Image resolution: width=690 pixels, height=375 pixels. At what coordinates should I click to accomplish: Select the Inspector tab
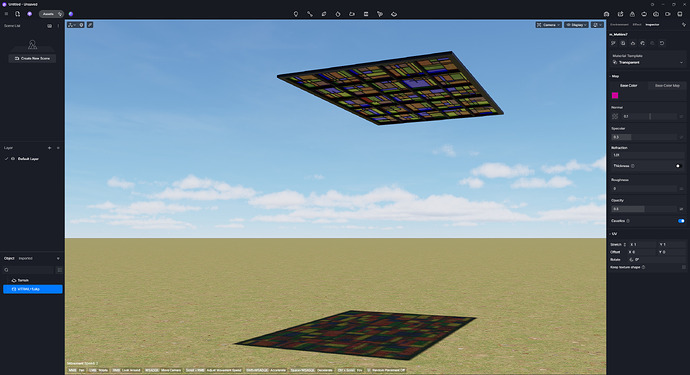[x=652, y=25]
